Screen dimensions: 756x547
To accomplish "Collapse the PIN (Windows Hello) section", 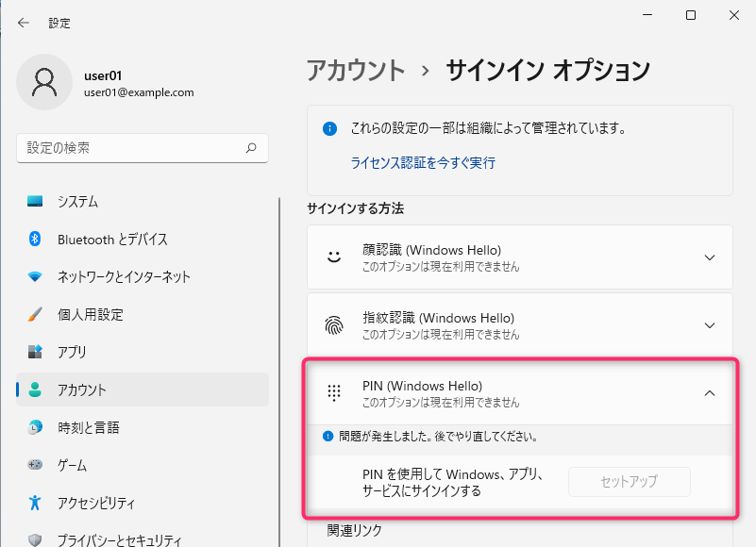I will tap(709, 393).
